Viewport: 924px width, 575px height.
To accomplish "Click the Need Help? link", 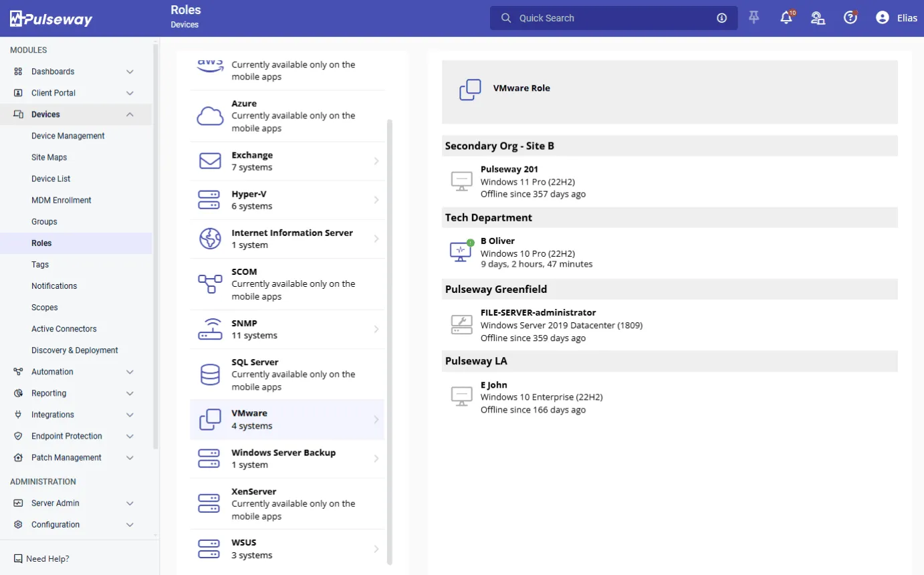I will coord(47,559).
